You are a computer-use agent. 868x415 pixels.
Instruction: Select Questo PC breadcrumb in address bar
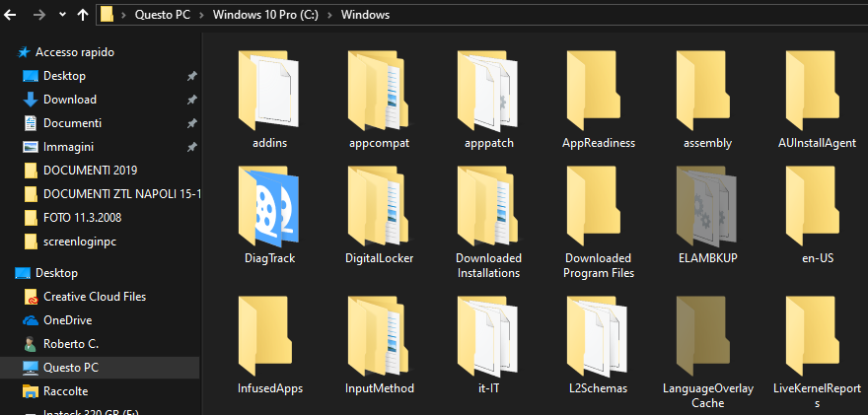coord(163,15)
